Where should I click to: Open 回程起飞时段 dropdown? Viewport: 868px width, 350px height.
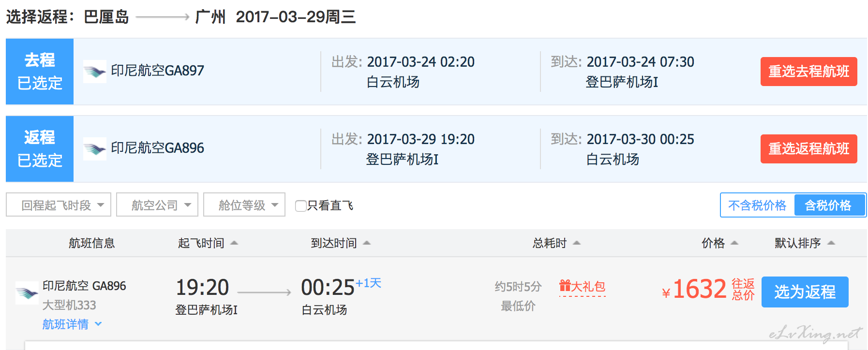click(59, 205)
